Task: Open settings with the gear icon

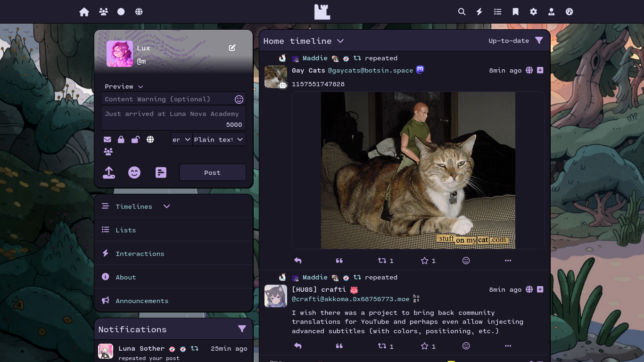Action: tap(533, 12)
